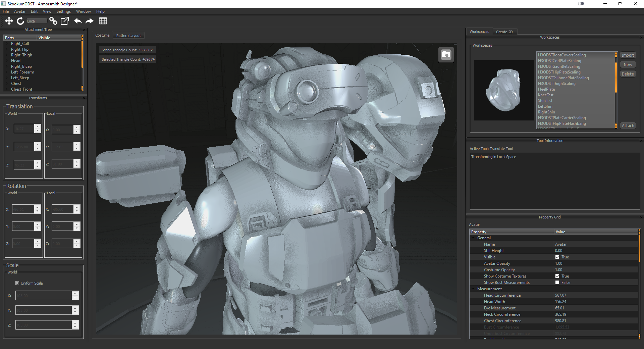Expand the Right_Thigh tree node
Viewport: 644px width, 349px height.
point(7,55)
